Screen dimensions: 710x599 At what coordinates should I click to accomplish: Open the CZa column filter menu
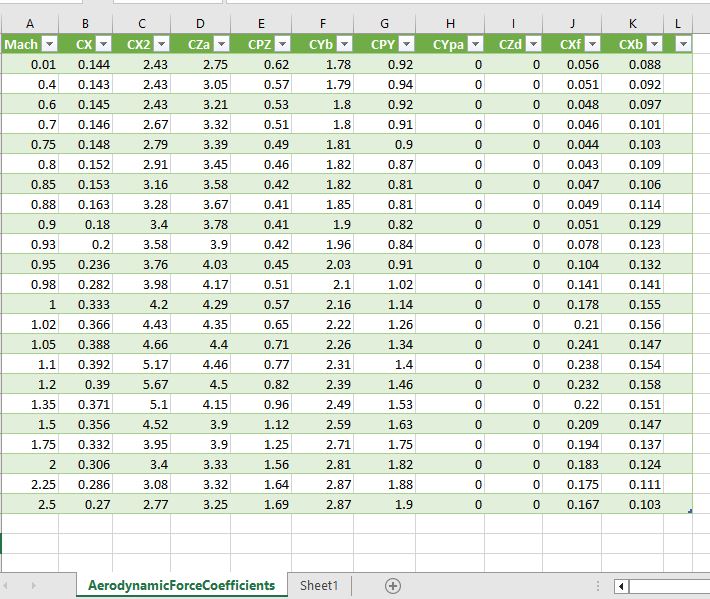coord(222,45)
